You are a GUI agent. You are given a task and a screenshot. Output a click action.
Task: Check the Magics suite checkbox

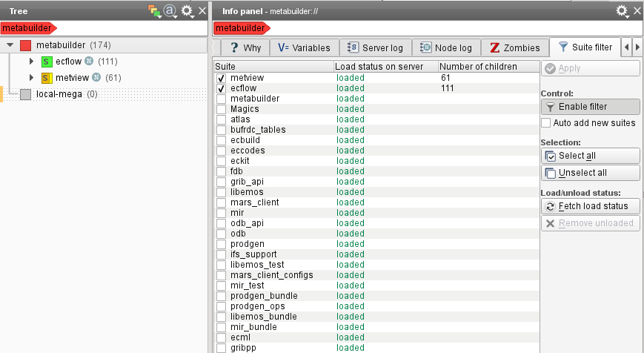[221, 109]
